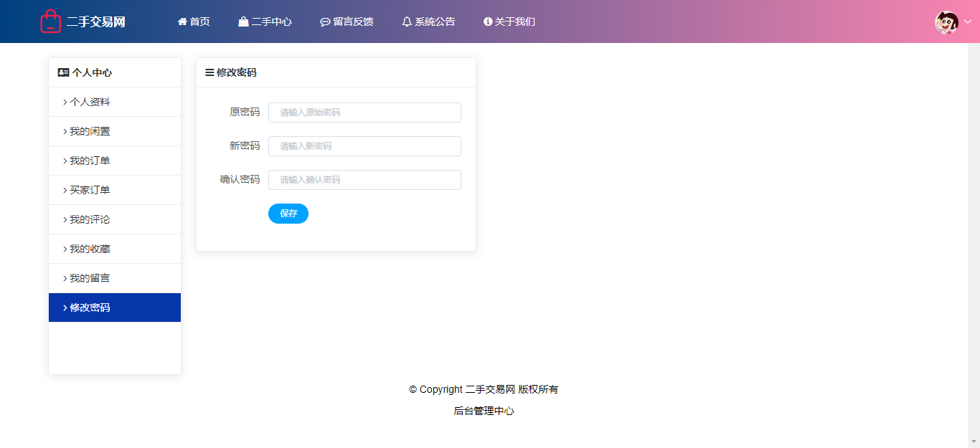
Task: Click the bag icon beside 二手中心
Action: click(x=243, y=22)
